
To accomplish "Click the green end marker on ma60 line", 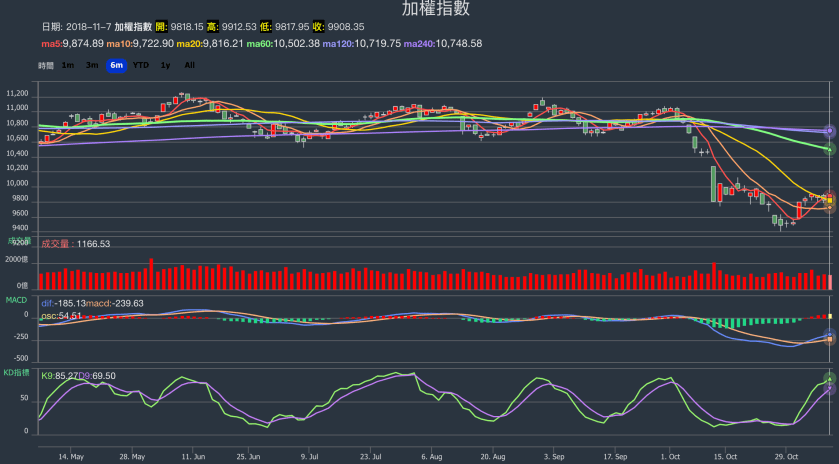I will (x=829, y=149).
